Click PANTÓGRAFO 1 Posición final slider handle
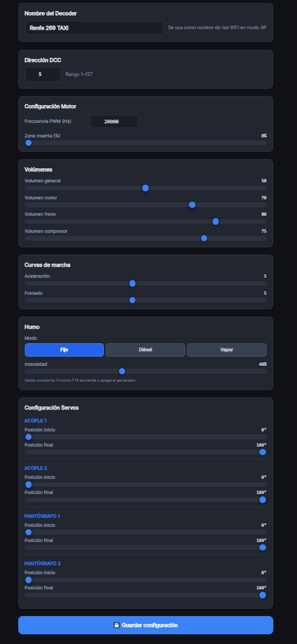Image resolution: width=297 pixels, height=644 pixels. (x=263, y=547)
